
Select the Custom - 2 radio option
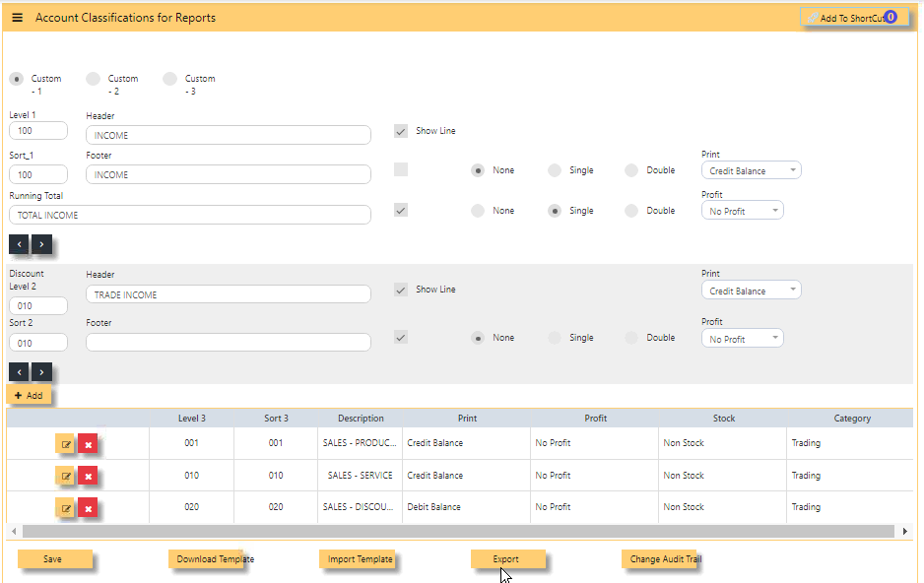(x=94, y=79)
